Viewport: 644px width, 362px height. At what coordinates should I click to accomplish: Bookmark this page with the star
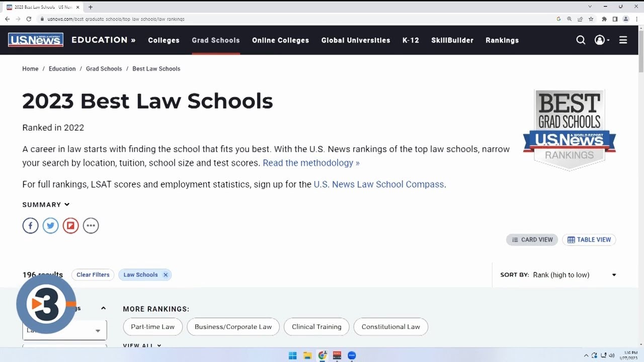[591, 19]
